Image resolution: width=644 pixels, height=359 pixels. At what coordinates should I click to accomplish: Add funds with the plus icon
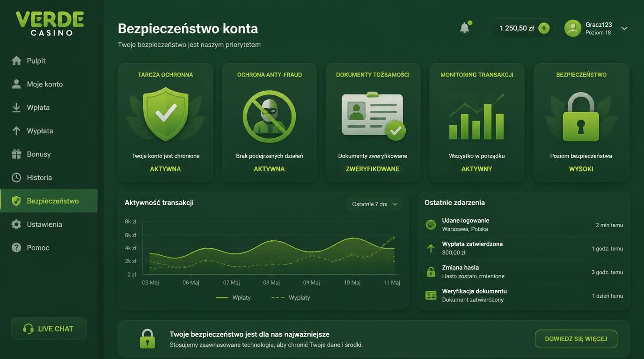click(x=544, y=28)
